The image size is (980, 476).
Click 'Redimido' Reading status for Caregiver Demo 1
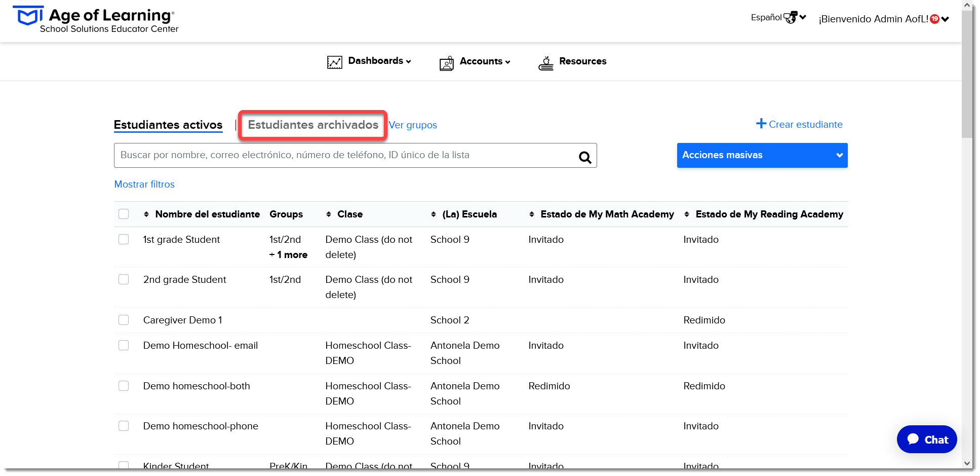pos(704,320)
